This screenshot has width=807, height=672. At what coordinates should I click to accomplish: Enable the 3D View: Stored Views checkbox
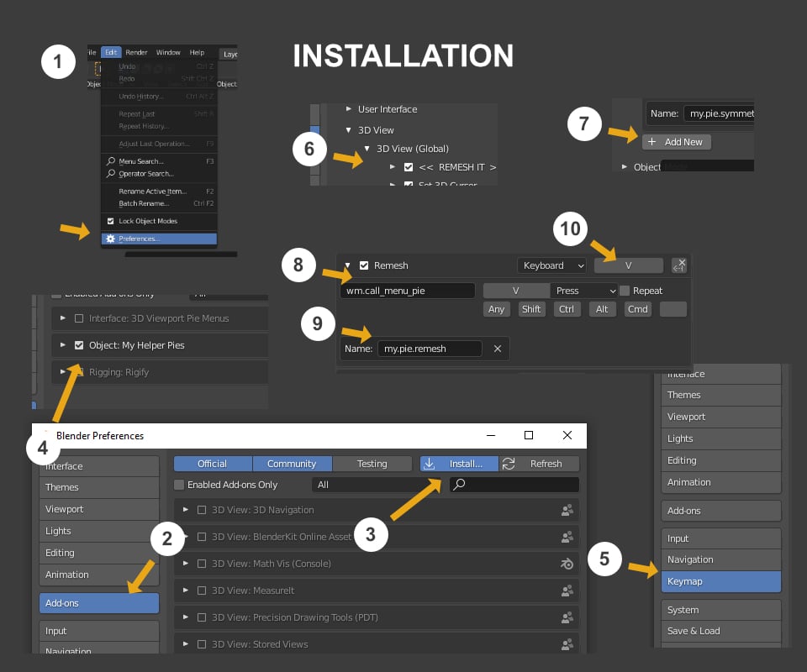202,644
